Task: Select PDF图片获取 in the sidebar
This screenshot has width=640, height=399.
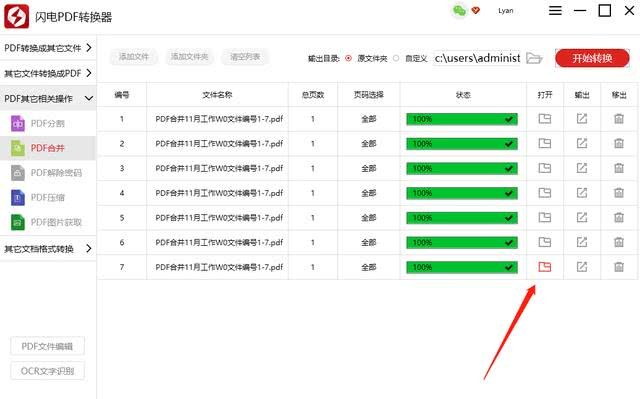Action: (48, 222)
